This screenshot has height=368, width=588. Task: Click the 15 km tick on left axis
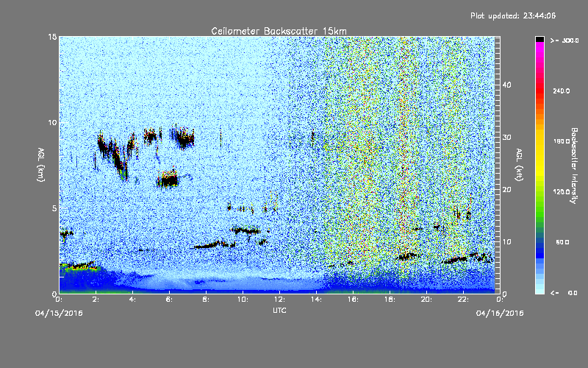pyautogui.click(x=52, y=37)
